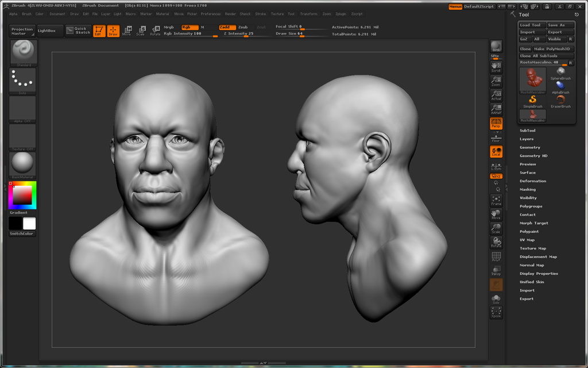Expand the Layers section
Image resolution: width=588 pixels, height=368 pixels.
pos(527,139)
